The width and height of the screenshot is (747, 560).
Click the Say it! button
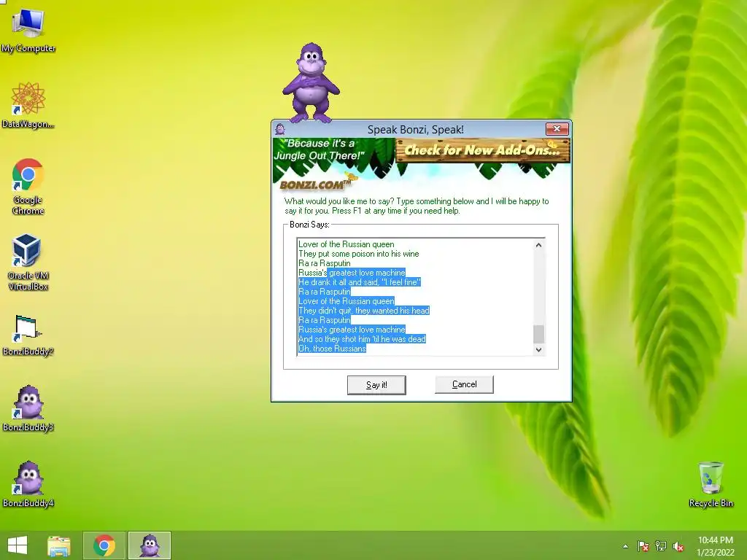point(376,385)
